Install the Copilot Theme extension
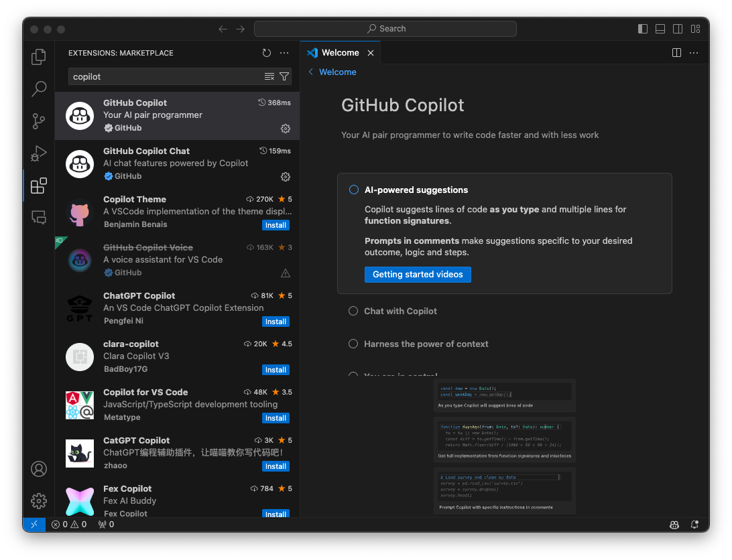Viewport: 732px width, 560px height. [276, 225]
